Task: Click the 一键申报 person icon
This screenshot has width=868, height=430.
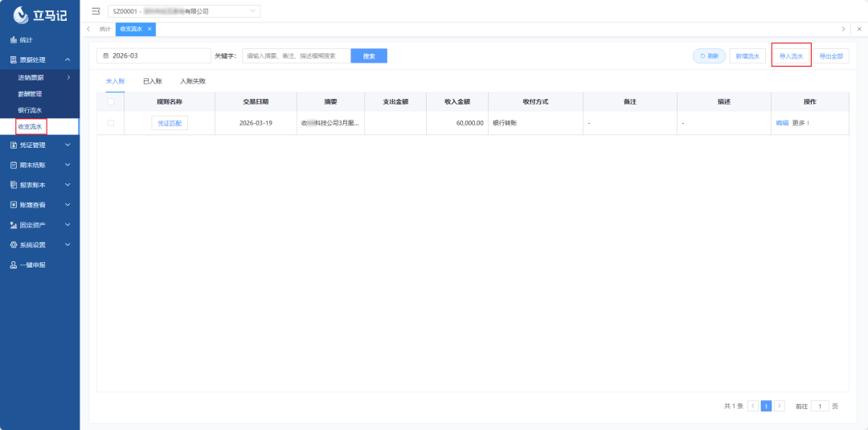Action: [x=14, y=264]
